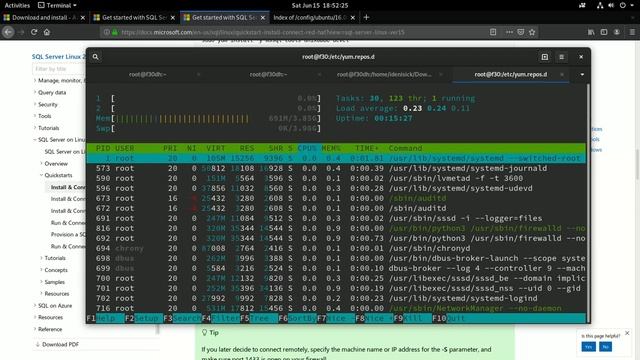Open new browser tab plus button
Viewport: 640px width, 360px height.
click(x=366, y=17)
